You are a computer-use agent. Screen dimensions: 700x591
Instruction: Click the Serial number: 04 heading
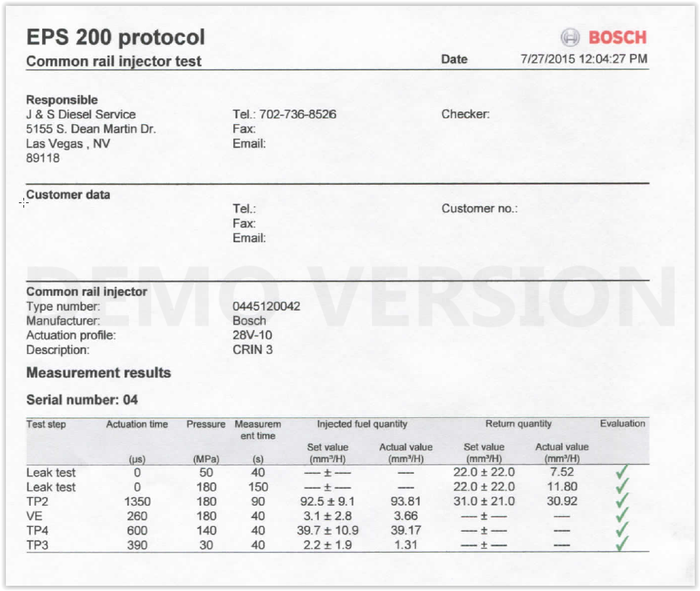click(82, 400)
